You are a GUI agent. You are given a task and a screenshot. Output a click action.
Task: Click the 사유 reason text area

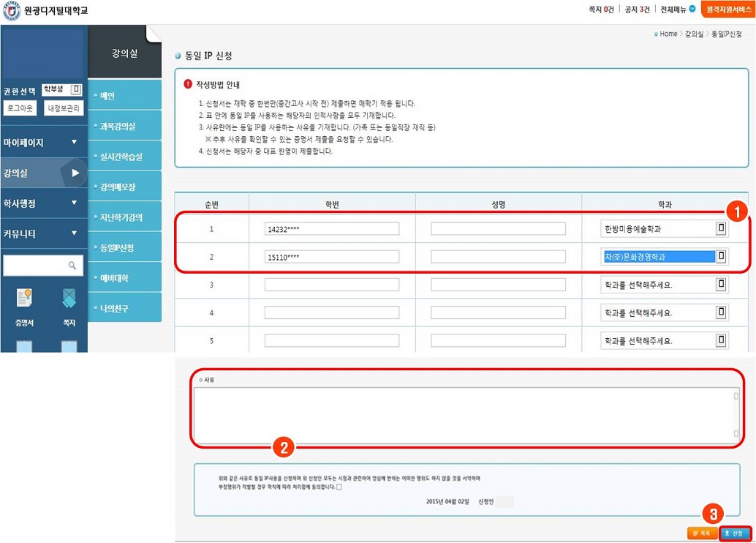[x=465, y=415]
